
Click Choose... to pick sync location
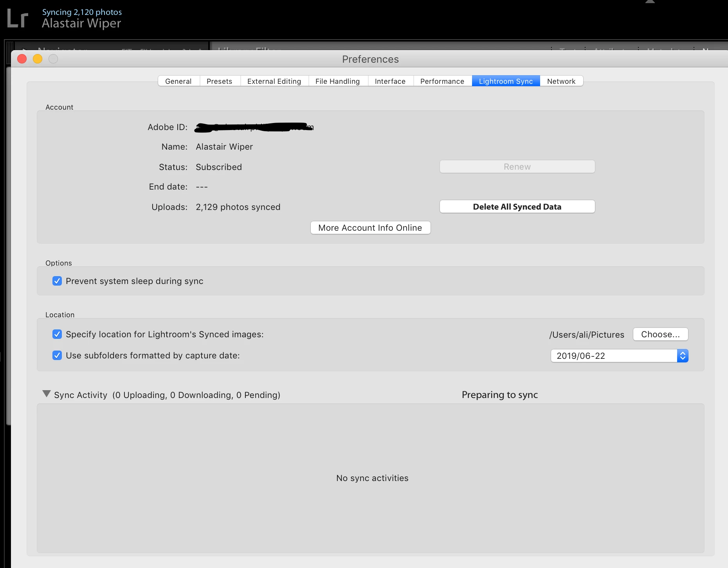(x=661, y=334)
